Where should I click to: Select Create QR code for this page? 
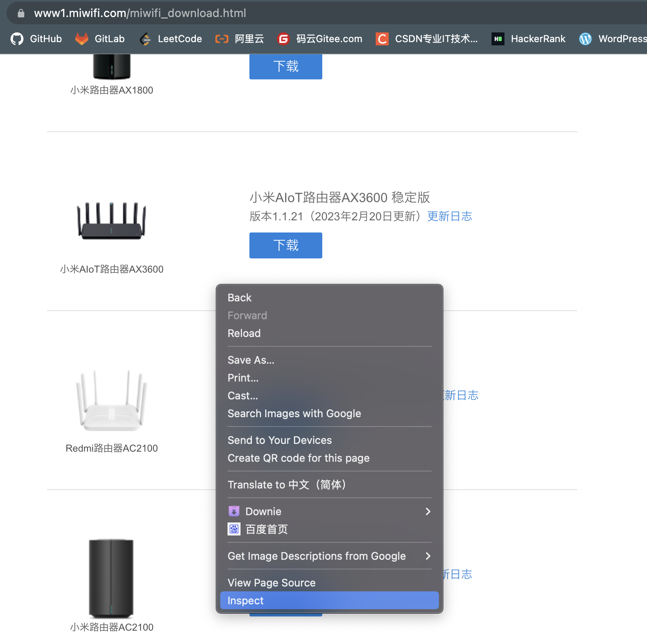tap(330, 458)
